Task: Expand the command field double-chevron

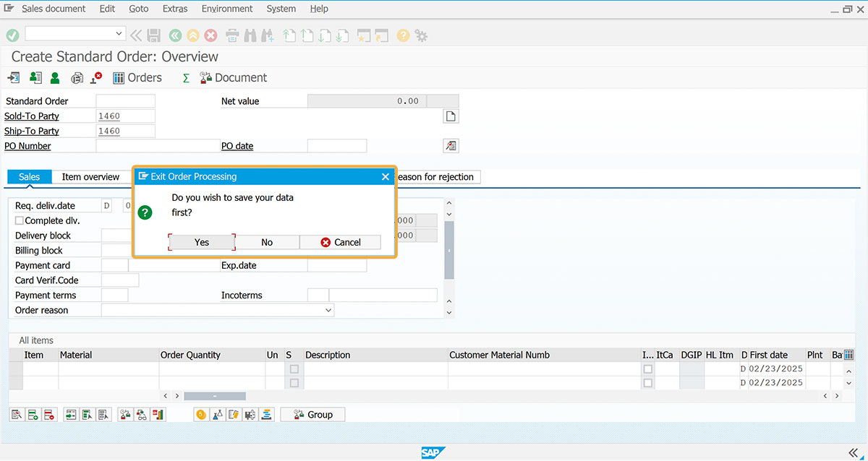Action: 135,35
